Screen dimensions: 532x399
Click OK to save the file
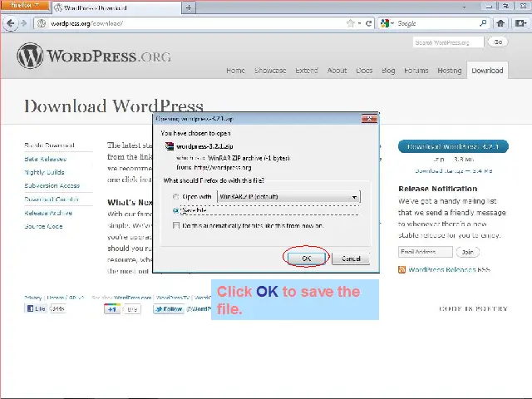click(307, 259)
